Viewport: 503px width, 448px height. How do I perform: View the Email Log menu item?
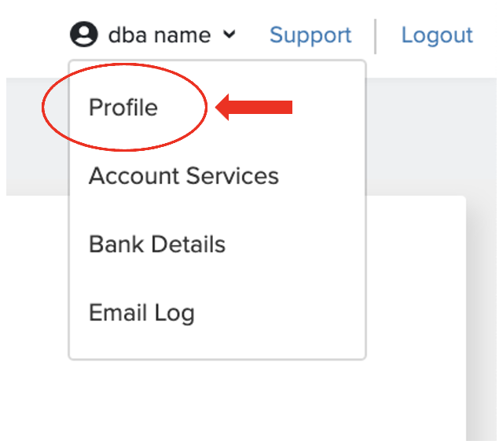point(141,313)
